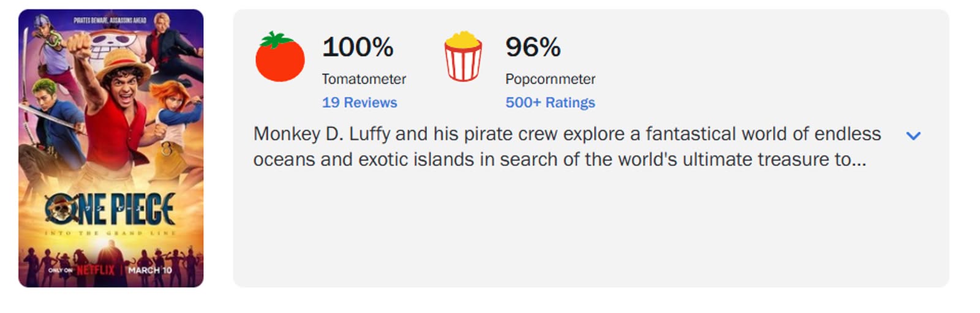
Task: Select the Popcornmeter label
Action: [x=550, y=79]
